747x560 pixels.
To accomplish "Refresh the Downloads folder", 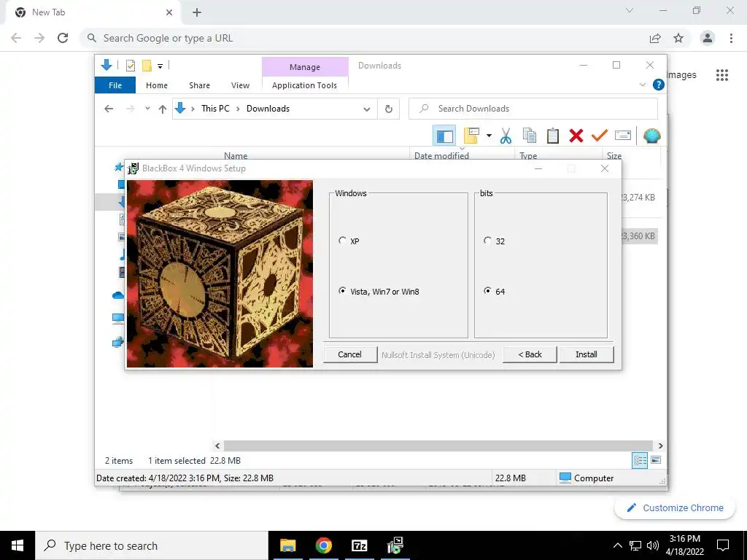I will [x=389, y=109].
